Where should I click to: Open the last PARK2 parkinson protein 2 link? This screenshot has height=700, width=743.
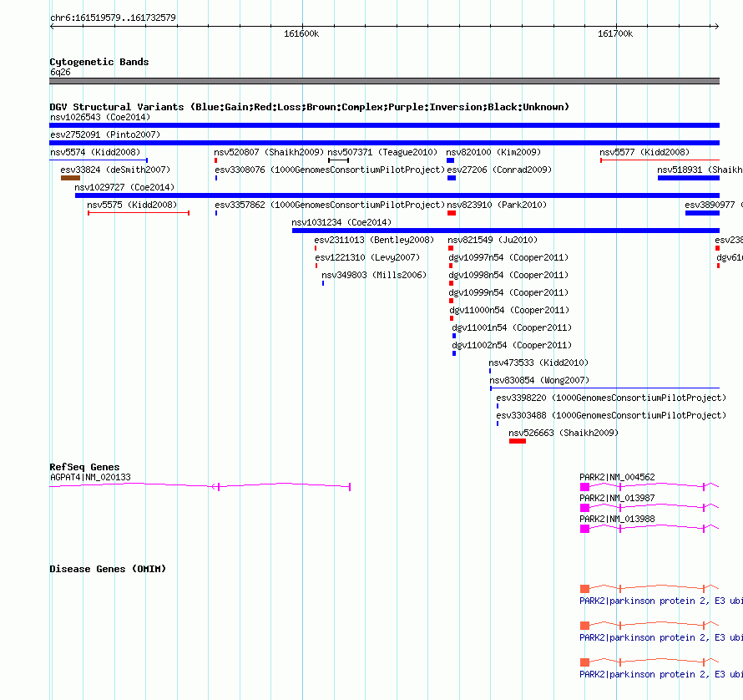(661, 674)
